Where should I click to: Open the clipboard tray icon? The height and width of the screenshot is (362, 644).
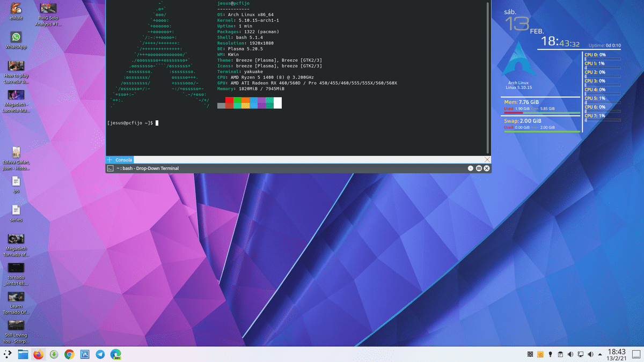(x=560, y=354)
